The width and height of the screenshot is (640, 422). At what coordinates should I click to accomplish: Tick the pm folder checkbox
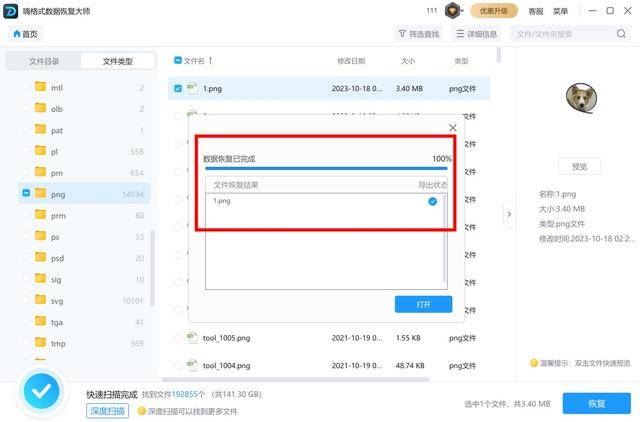click(26, 172)
